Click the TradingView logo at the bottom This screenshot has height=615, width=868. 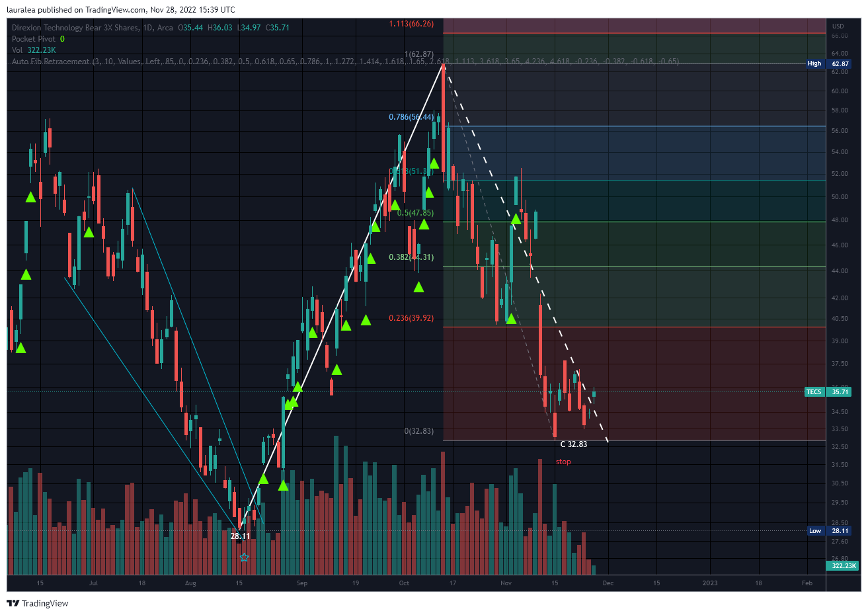pyautogui.click(x=38, y=603)
